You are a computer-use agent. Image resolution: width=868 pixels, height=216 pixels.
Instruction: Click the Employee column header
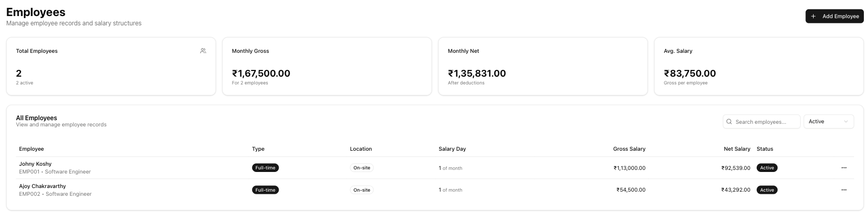32,149
